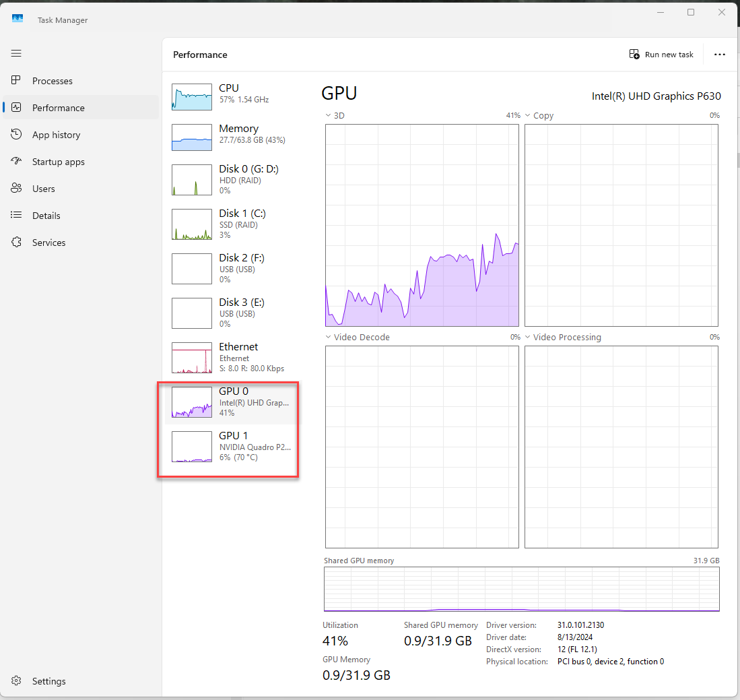Select the GPU 1 graph thumbnail
This screenshot has width=740, height=700.
pos(192,447)
